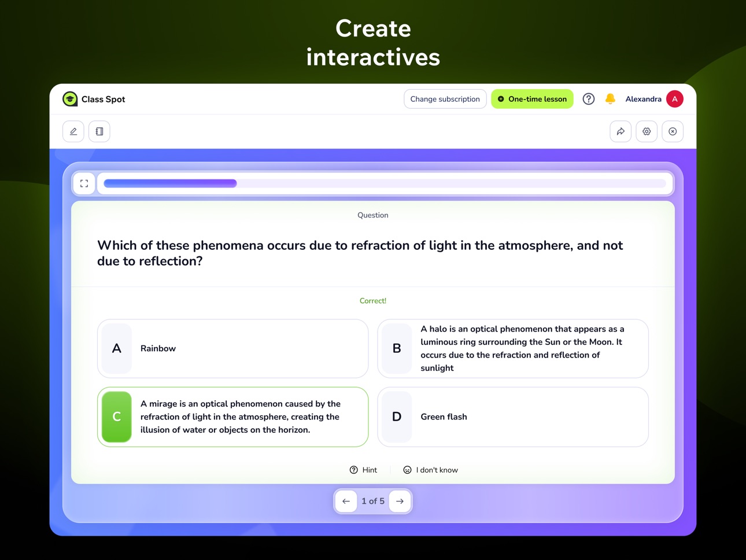
Task: Close the lesson with the circled X
Action: [673, 131]
